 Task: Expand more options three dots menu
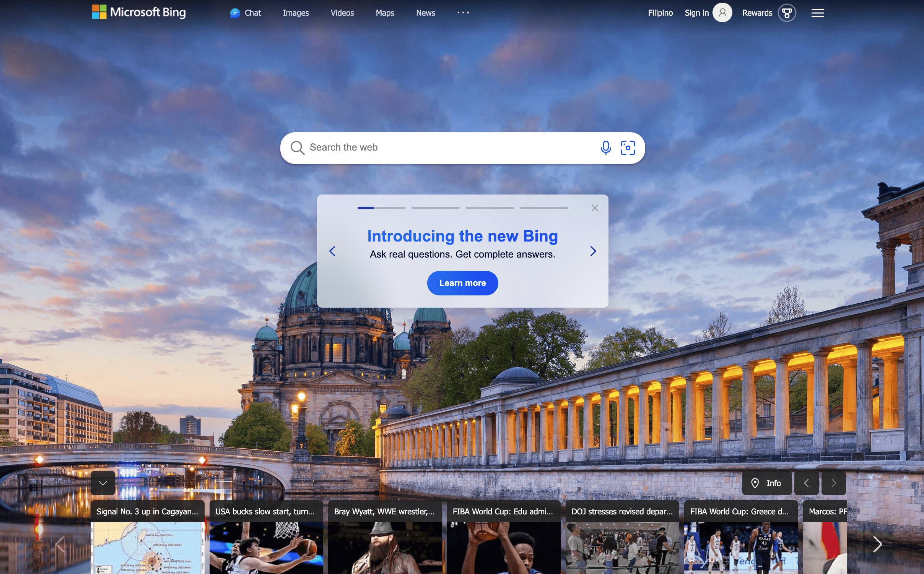tap(463, 13)
